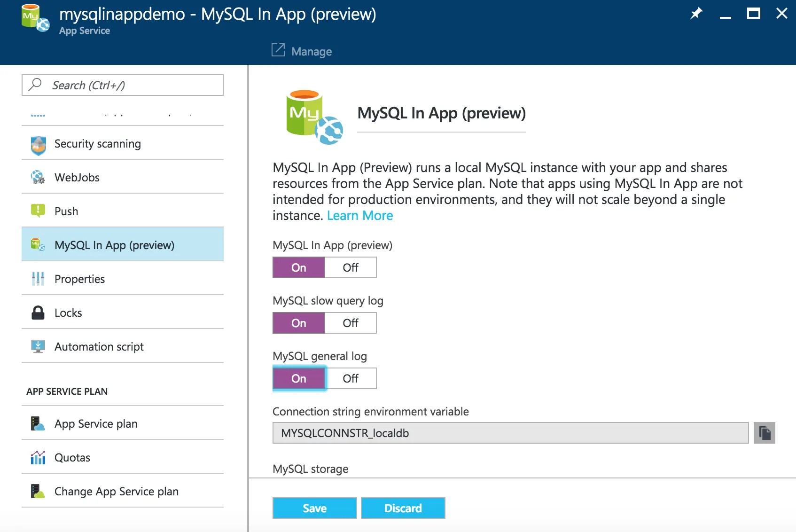796x532 pixels.
Task: Pin the blade to dashboard
Action: pos(696,13)
